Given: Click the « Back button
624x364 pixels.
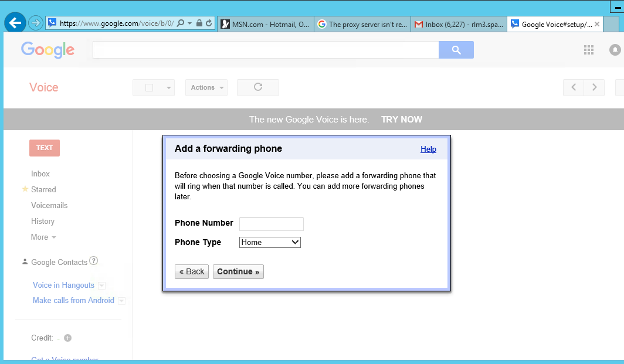Looking at the screenshot, I should pyautogui.click(x=191, y=272).
